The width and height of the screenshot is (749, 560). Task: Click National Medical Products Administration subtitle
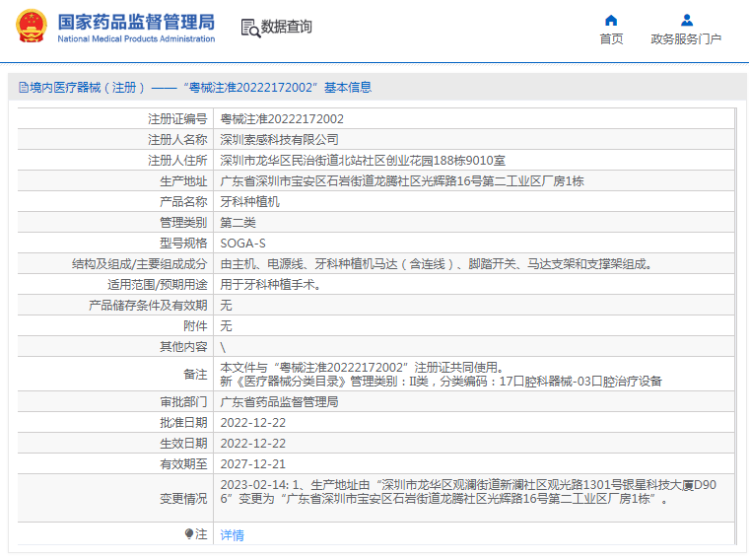136,38
